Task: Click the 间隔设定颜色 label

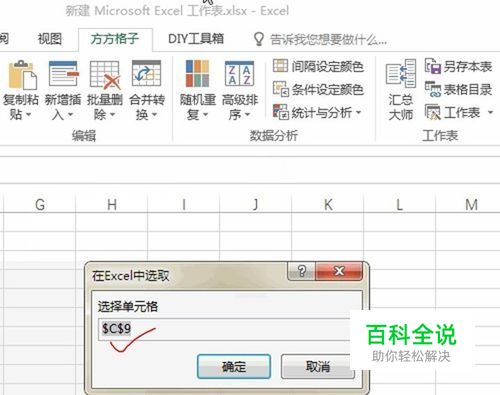Action: click(x=327, y=67)
